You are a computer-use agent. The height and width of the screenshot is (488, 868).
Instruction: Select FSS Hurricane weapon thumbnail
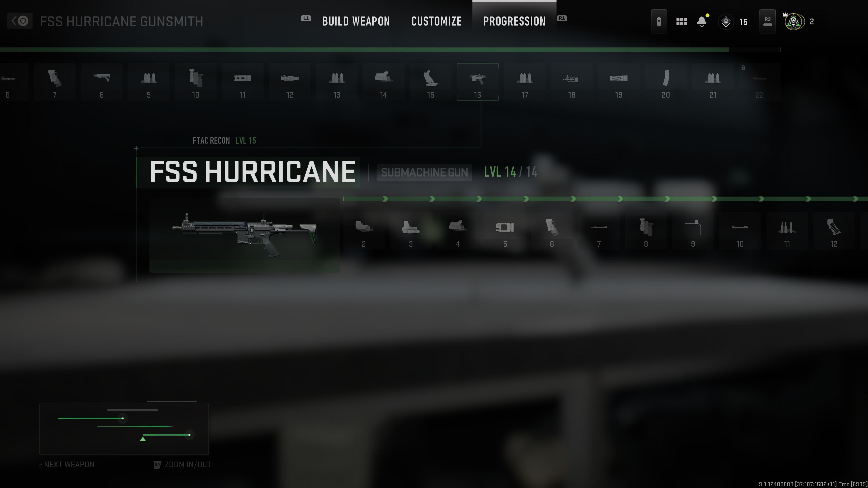[244, 235]
